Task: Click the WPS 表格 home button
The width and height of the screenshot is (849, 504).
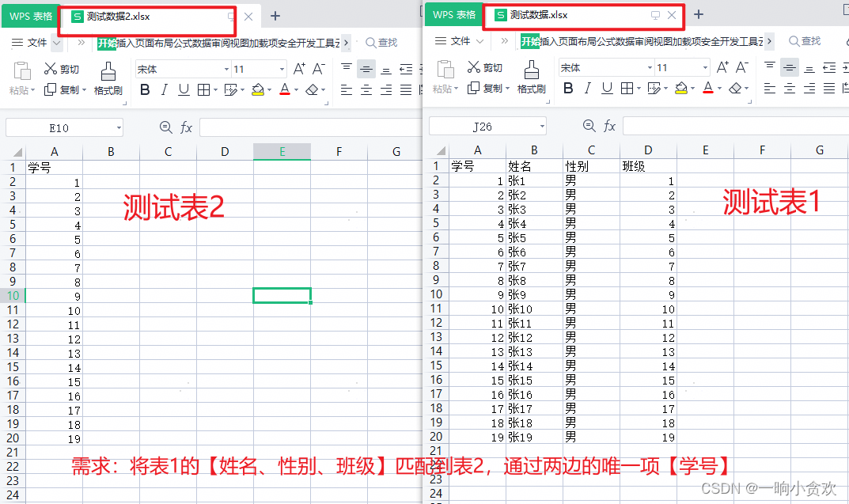Action: point(30,16)
